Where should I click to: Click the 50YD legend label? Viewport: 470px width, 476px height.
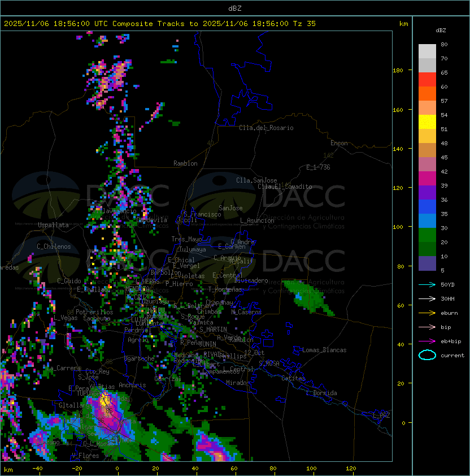coord(447,285)
